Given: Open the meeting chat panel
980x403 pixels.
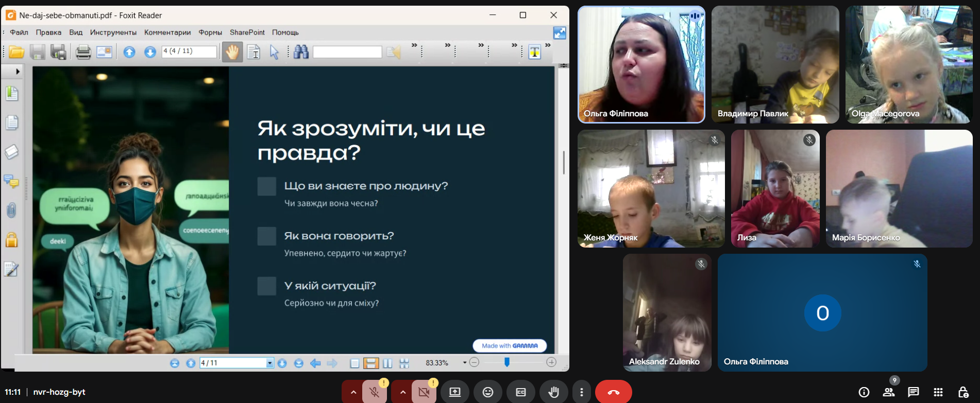Looking at the screenshot, I should click(913, 392).
